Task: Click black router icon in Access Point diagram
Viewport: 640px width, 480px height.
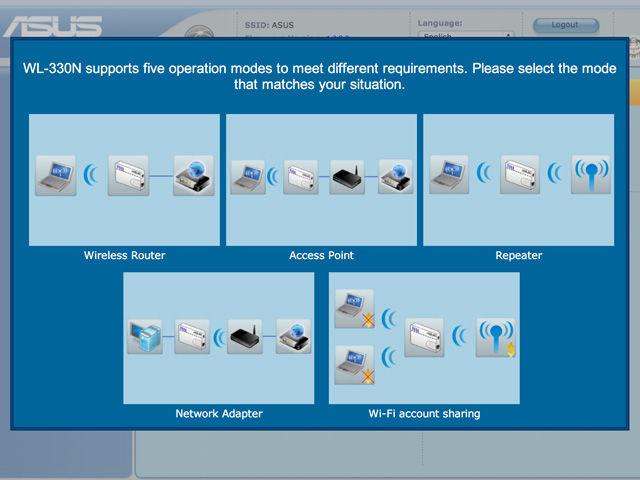Action: 347,177
